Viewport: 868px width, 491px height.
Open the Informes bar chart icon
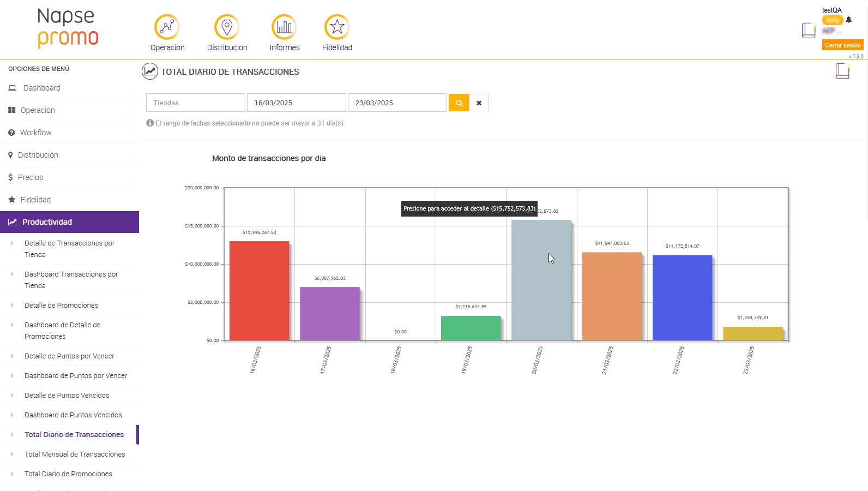tap(284, 27)
